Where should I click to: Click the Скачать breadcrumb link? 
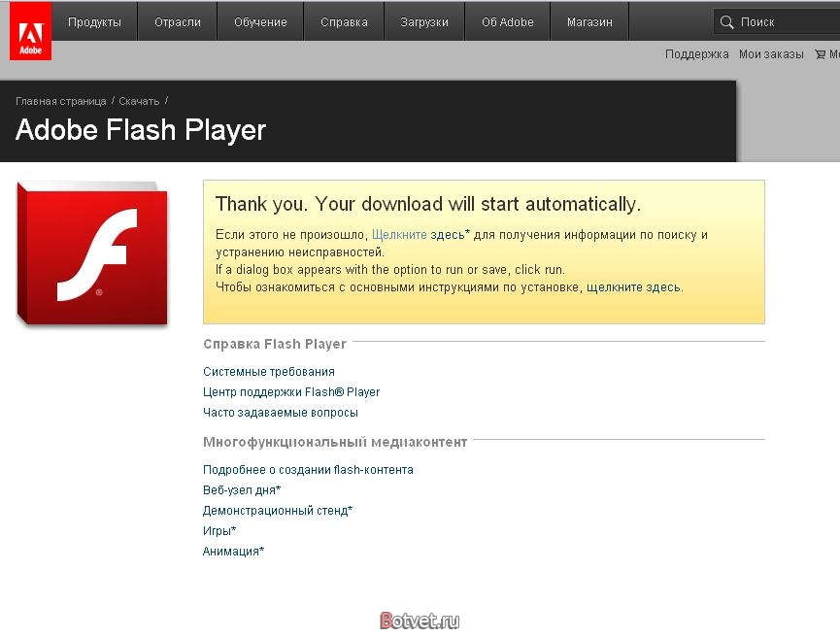point(139,101)
